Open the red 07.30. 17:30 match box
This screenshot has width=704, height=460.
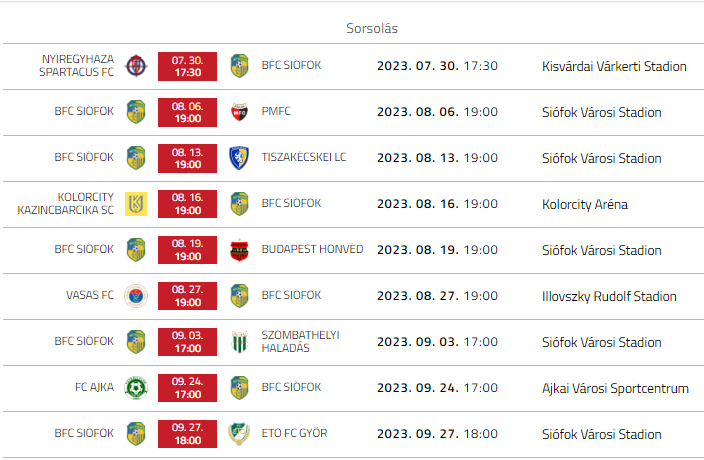187,66
